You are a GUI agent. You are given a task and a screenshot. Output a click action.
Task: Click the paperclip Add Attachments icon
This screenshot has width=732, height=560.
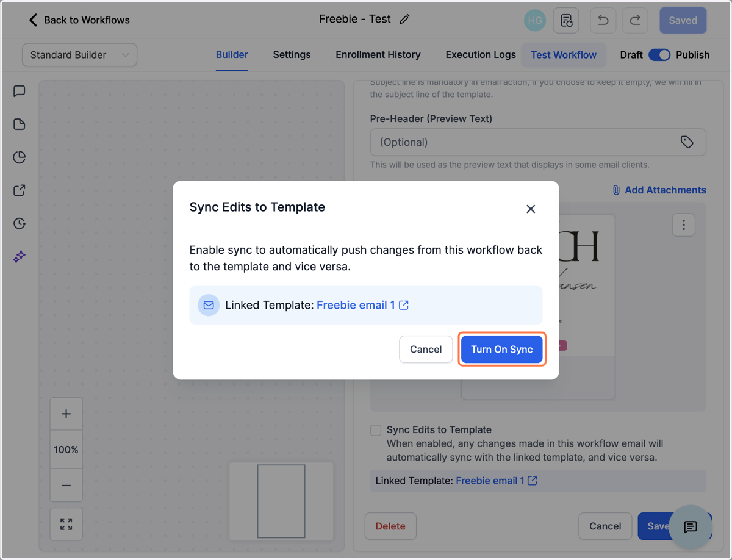pos(616,190)
